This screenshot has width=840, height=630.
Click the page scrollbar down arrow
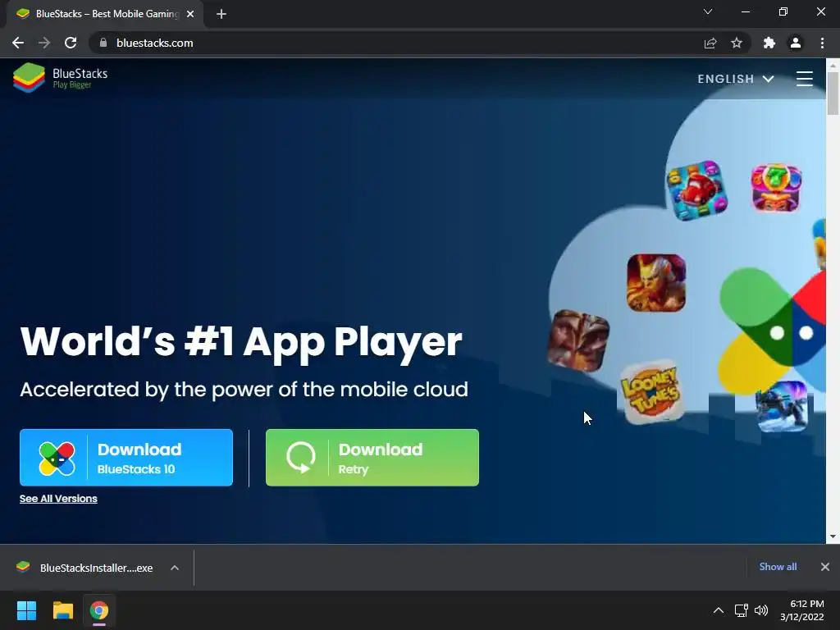coord(833,536)
